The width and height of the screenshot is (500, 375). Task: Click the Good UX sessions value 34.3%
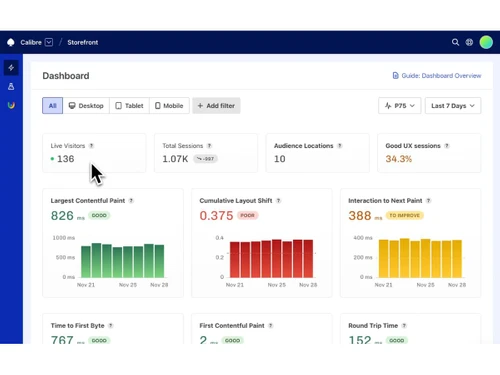click(x=399, y=159)
